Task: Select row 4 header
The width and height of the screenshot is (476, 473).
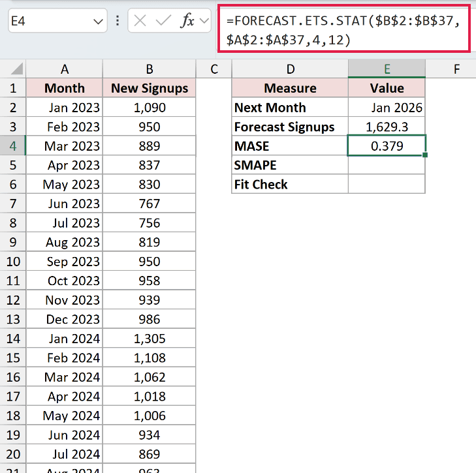Action: pos(13,146)
